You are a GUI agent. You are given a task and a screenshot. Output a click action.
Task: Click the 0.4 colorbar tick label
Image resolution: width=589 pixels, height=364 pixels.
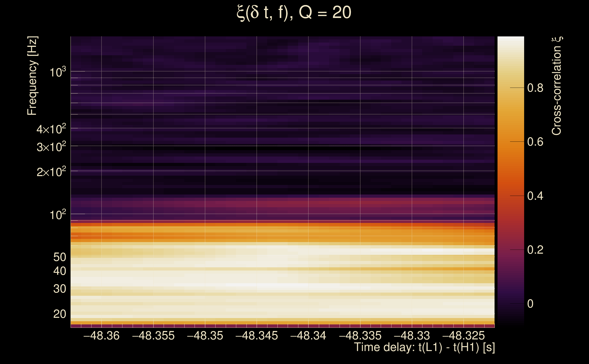[535, 196]
